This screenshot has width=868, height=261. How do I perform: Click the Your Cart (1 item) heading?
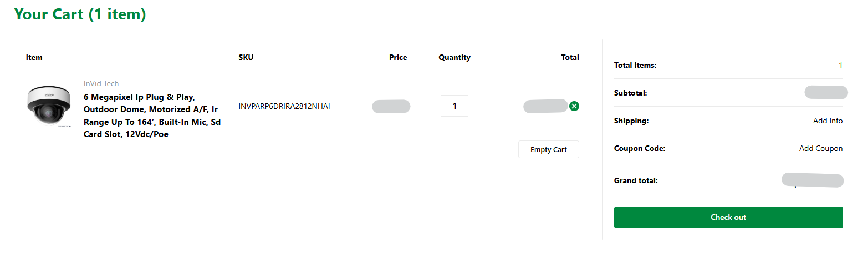point(80,14)
